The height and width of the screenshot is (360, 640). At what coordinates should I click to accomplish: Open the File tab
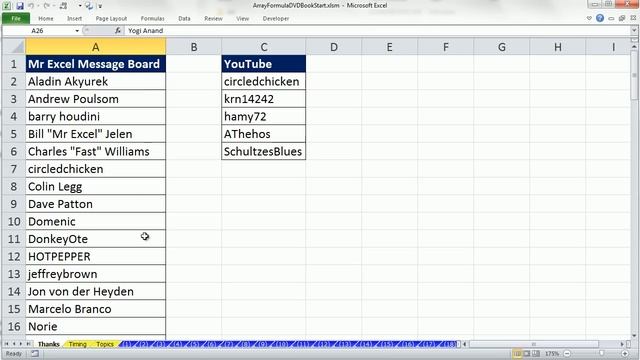pyautogui.click(x=16, y=18)
